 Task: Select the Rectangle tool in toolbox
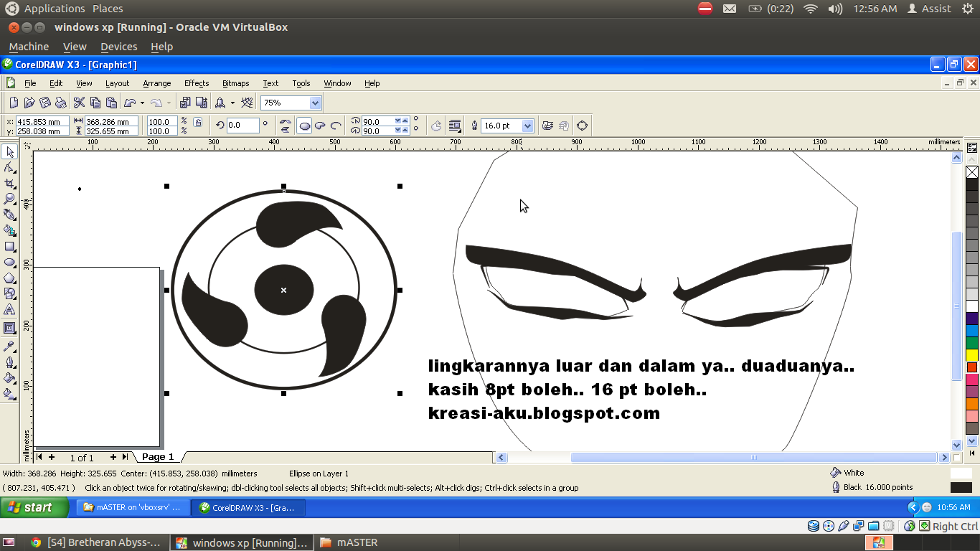tap(10, 246)
